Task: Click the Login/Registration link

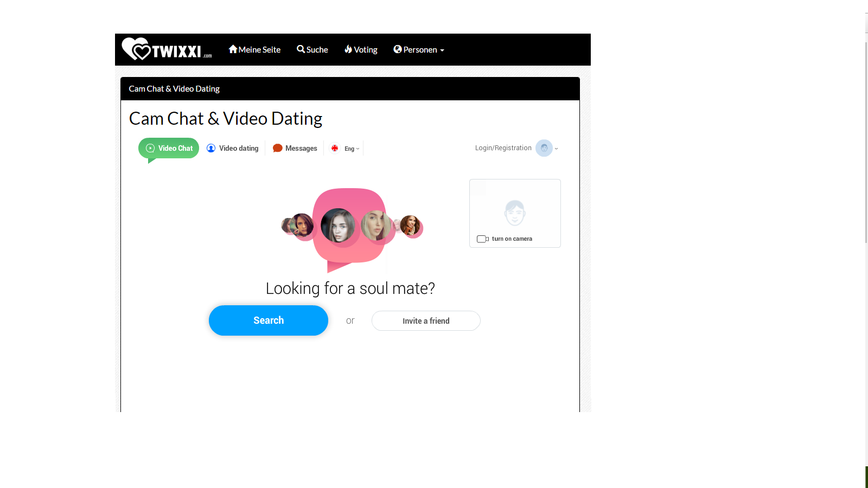Action: 503,148
